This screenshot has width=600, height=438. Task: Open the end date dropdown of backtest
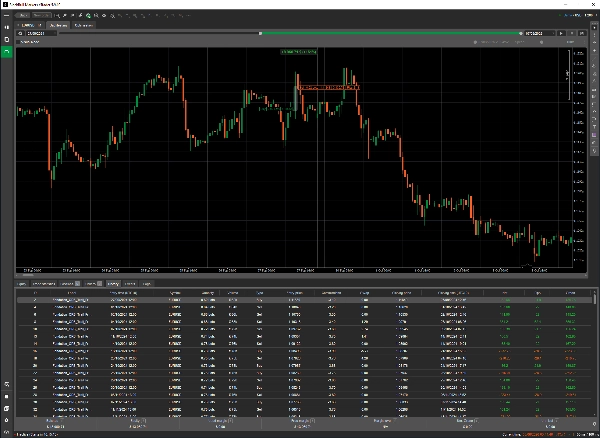click(540, 34)
